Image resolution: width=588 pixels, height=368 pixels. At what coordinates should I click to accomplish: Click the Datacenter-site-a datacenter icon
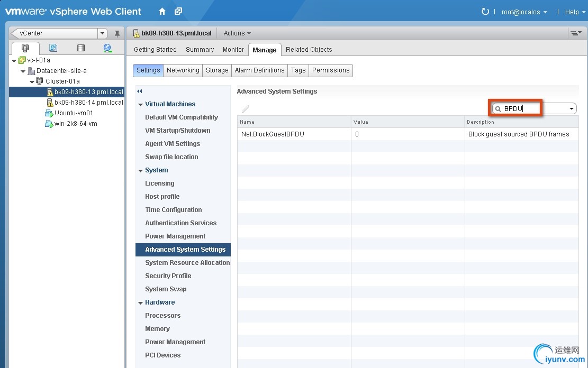coord(32,71)
